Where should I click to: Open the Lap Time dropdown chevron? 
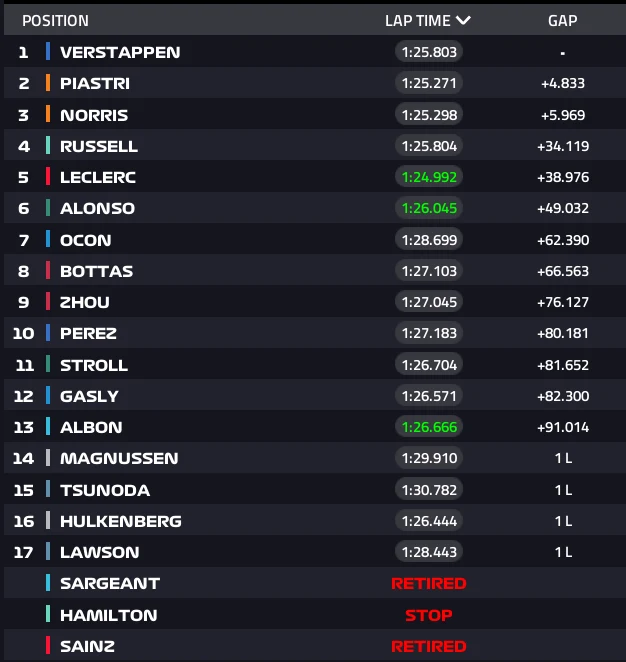pos(462,20)
